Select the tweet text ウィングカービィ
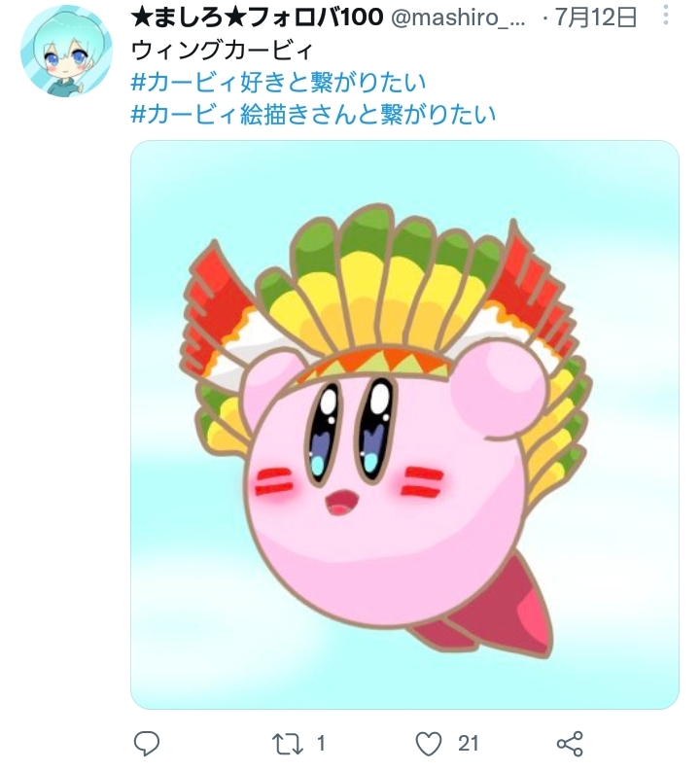Image resolution: width=700 pixels, height=771 pixels. pyautogui.click(x=223, y=51)
